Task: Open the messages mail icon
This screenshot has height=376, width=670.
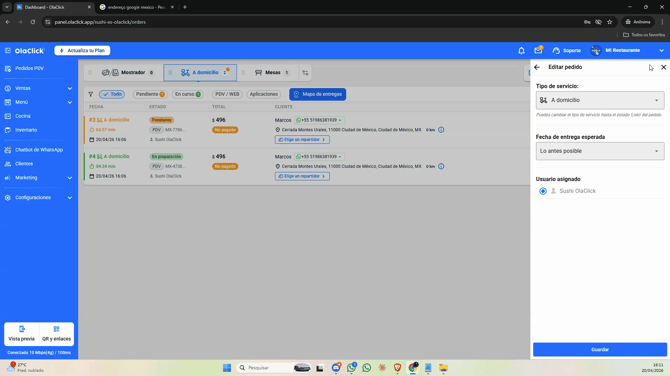Action: tap(538, 50)
